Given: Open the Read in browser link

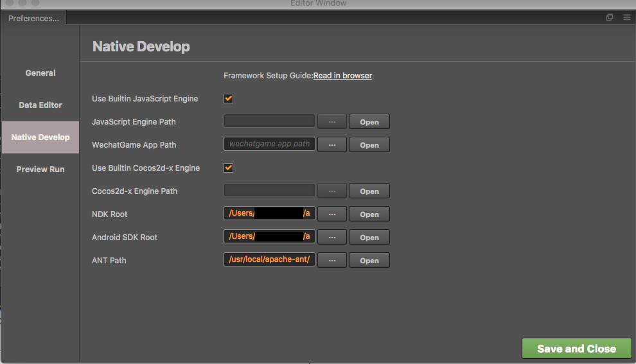Looking at the screenshot, I should tap(342, 76).
